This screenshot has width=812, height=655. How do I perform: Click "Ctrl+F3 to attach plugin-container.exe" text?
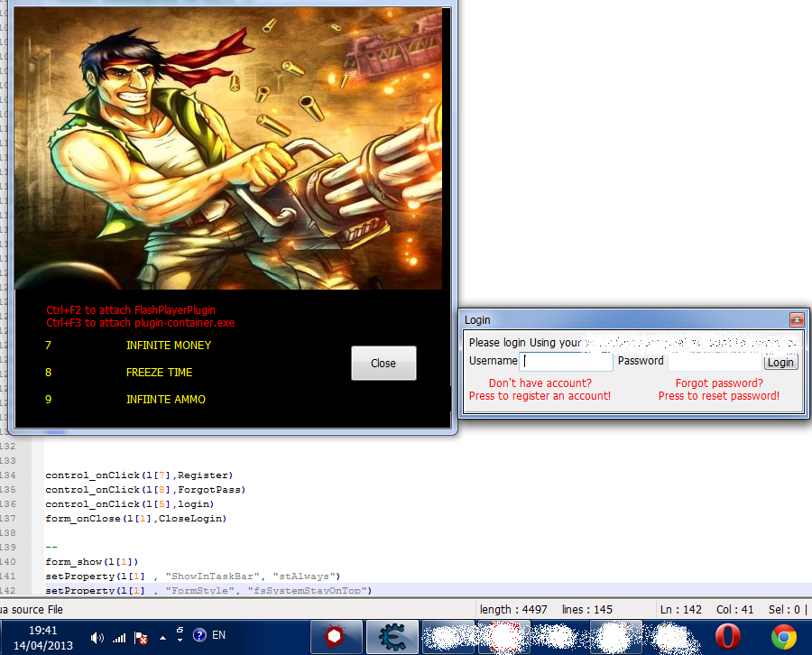[141, 323]
